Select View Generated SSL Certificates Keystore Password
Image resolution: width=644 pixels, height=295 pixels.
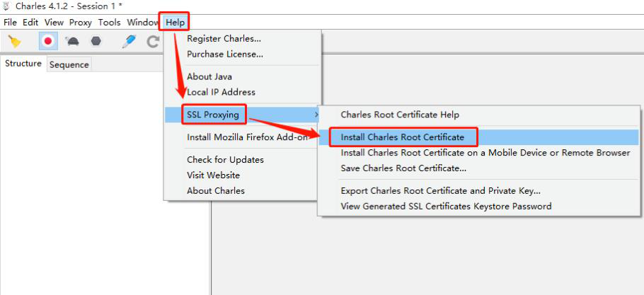(x=479, y=206)
